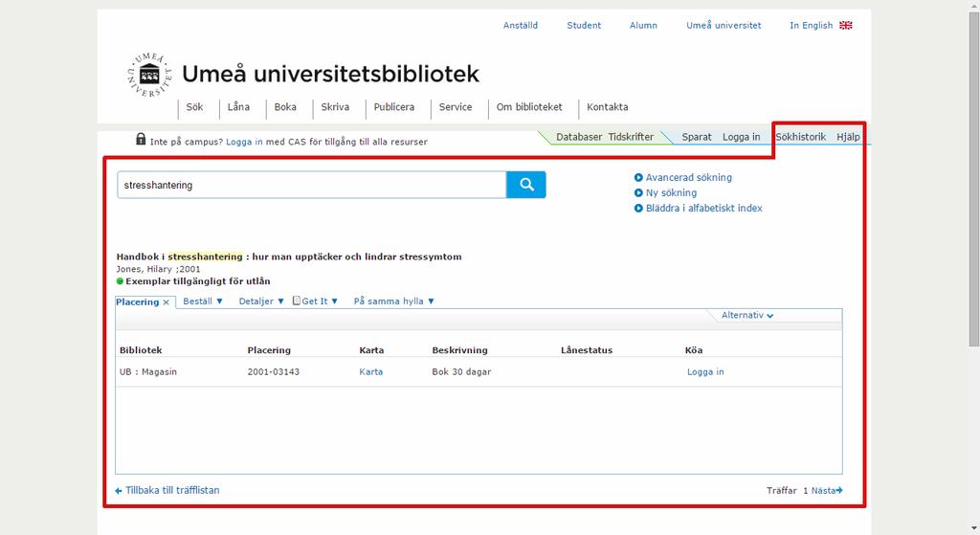Open the Boka menu

coord(285,107)
